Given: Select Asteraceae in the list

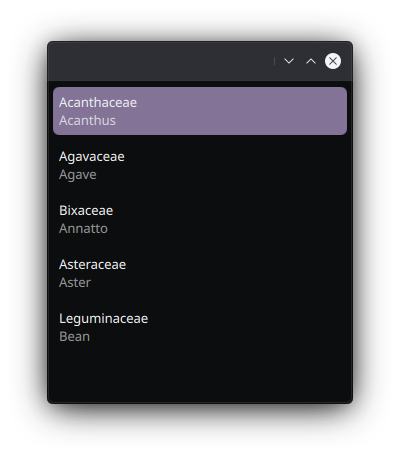Looking at the screenshot, I should [200, 273].
